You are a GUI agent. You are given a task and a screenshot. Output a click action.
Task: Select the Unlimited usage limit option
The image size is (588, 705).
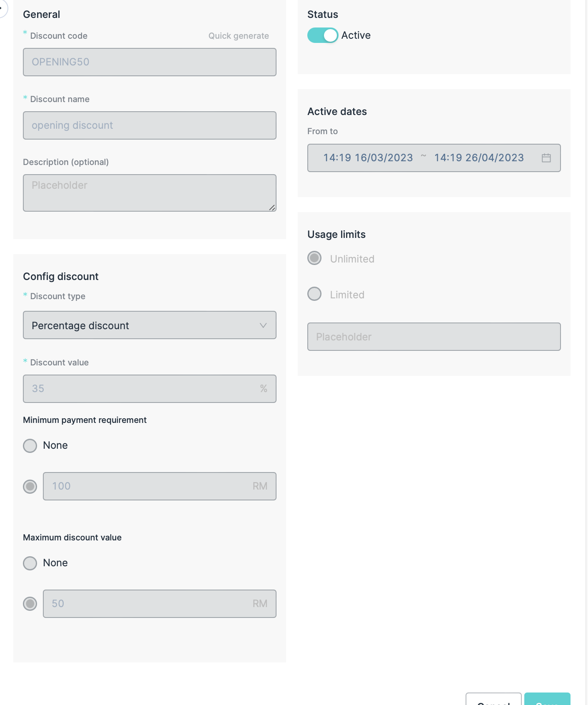point(314,258)
